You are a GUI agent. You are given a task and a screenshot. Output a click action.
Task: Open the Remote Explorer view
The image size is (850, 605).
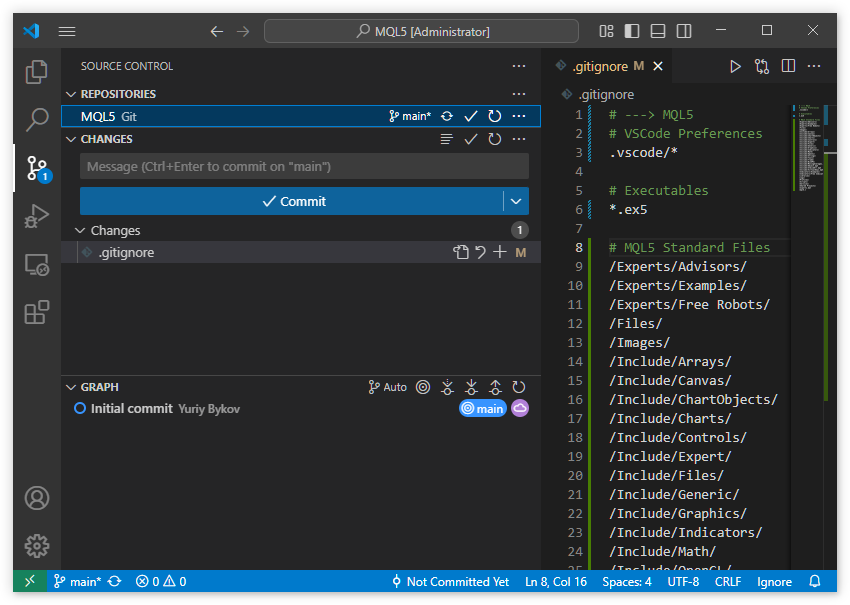[x=36, y=265]
